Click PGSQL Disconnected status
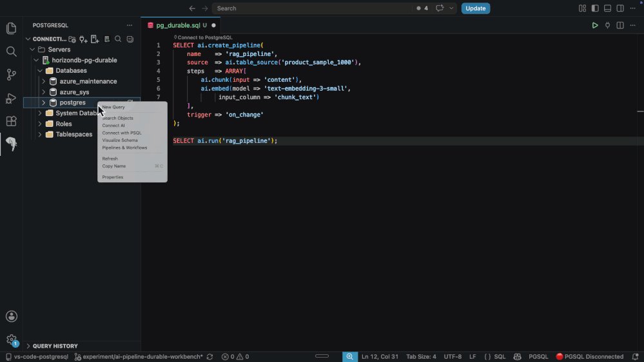Viewport: 644px width, 362px height. tap(589, 357)
